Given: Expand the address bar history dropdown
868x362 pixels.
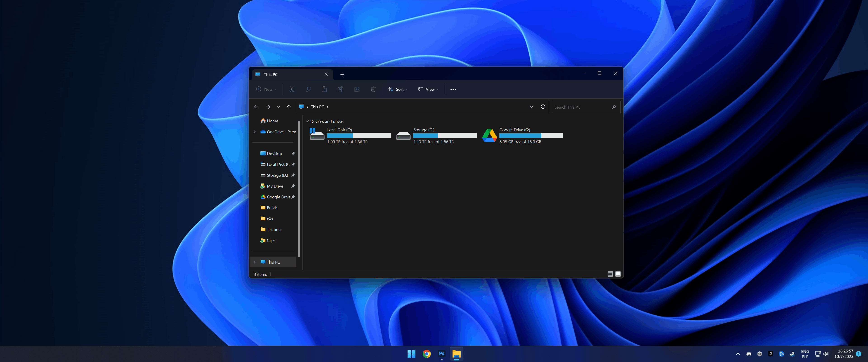Looking at the screenshot, I should click(531, 107).
